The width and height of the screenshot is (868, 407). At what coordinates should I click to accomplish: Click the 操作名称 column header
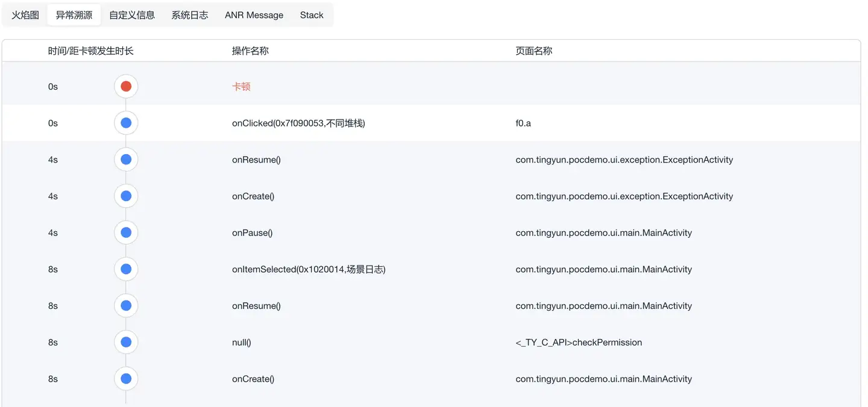(250, 51)
